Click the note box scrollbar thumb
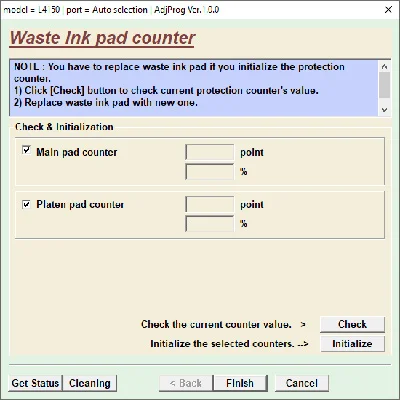Image resolution: width=400 pixels, height=400 pixels. pos(385,85)
